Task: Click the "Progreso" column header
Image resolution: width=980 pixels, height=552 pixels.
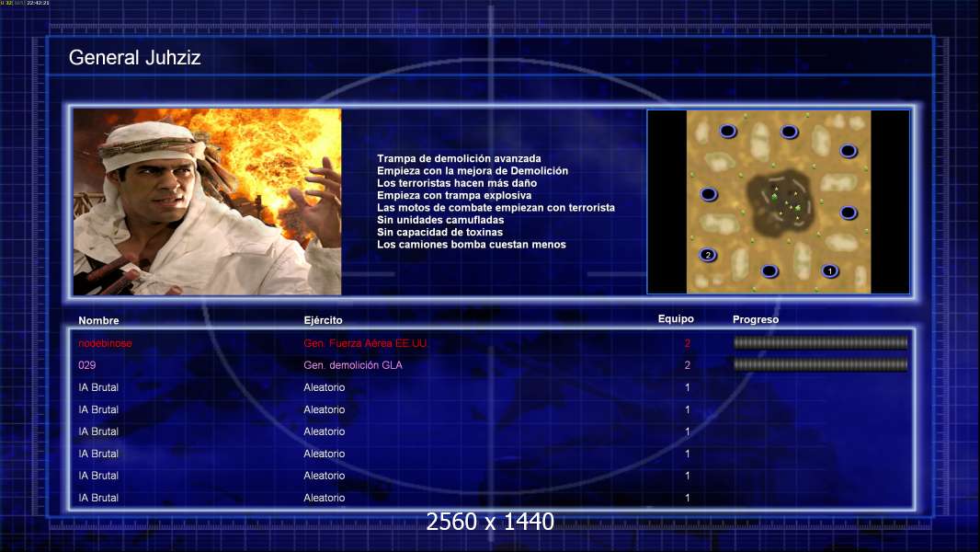Action: (756, 319)
